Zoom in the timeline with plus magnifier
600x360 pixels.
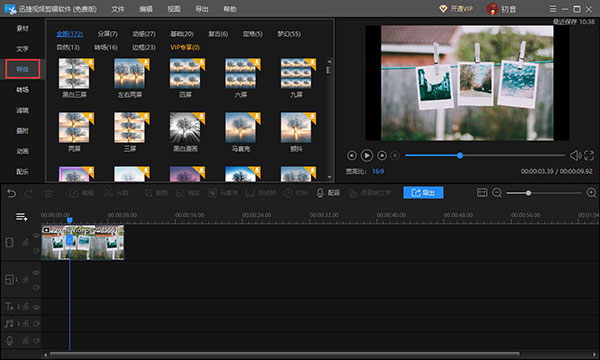pyautogui.click(x=591, y=193)
